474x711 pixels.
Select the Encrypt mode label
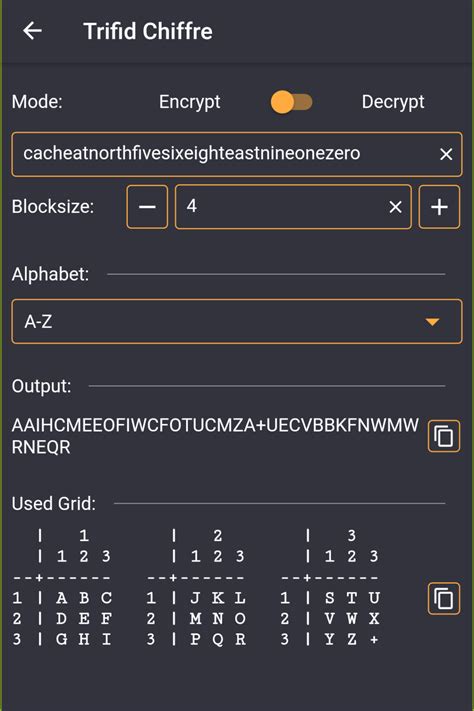coord(190,102)
